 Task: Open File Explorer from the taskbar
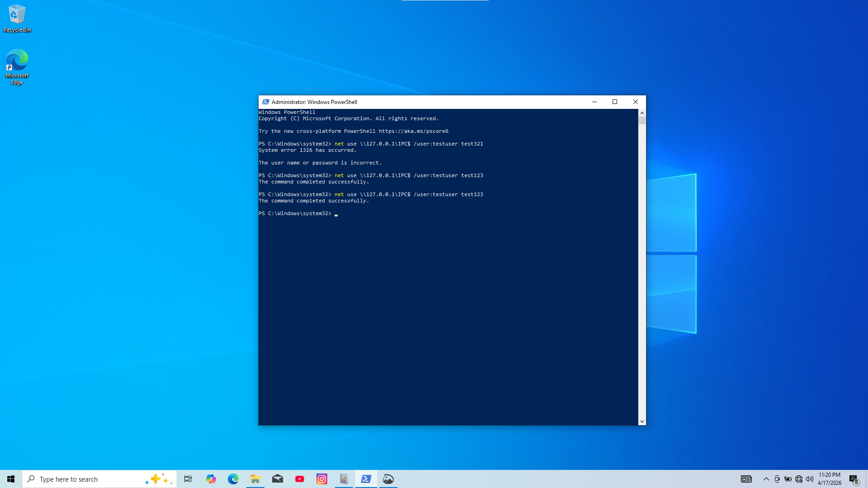click(255, 479)
